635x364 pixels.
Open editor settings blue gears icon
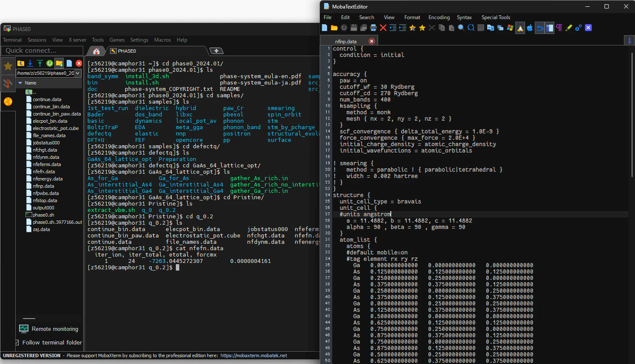(x=579, y=28)
